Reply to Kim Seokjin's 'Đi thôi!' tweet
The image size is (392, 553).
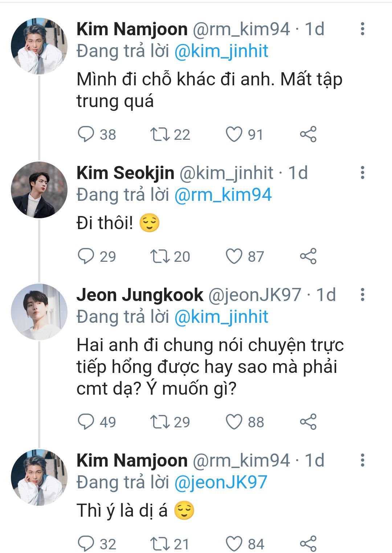point(86,256)
